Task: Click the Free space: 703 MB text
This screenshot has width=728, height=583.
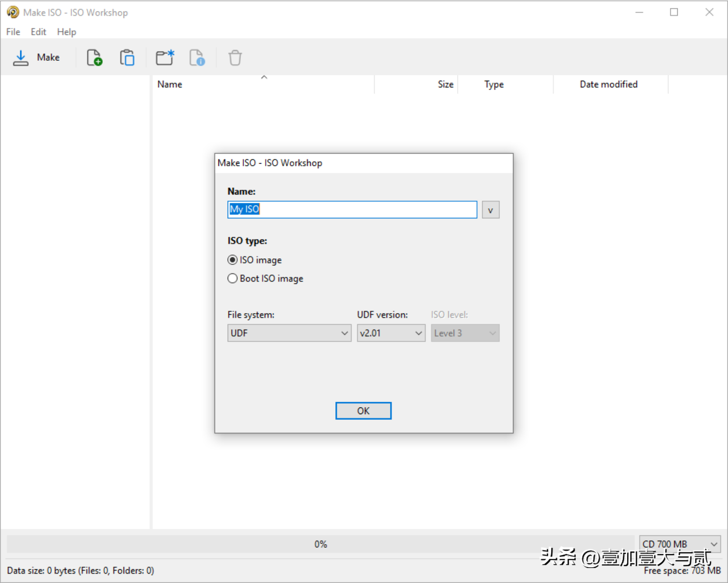Action: pos(682,571)
